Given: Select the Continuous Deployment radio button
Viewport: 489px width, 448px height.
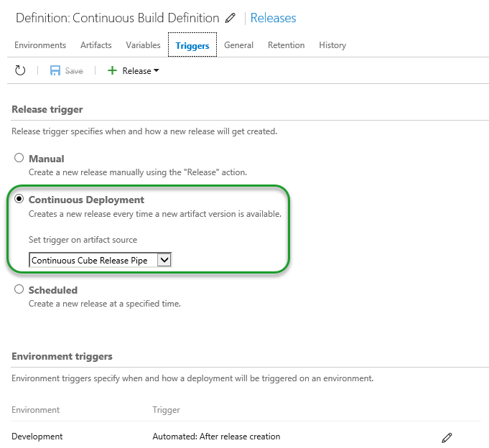Looking at the screenshot, I should [x=19, y=200].
